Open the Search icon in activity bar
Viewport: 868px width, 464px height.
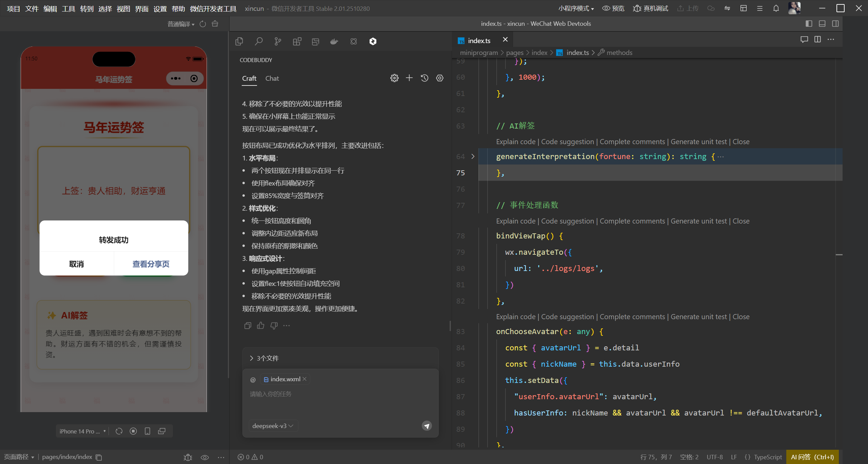259,41
